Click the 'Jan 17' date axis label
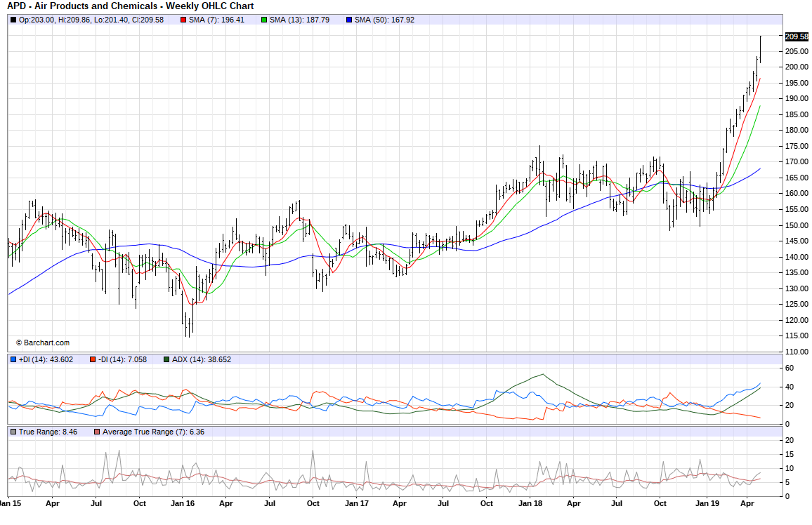This screenshot has height=525, width=812. pos(357,503)
